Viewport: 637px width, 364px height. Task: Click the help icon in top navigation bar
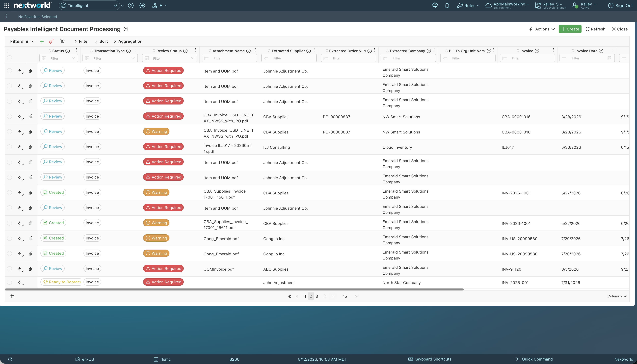click(131, 5)
